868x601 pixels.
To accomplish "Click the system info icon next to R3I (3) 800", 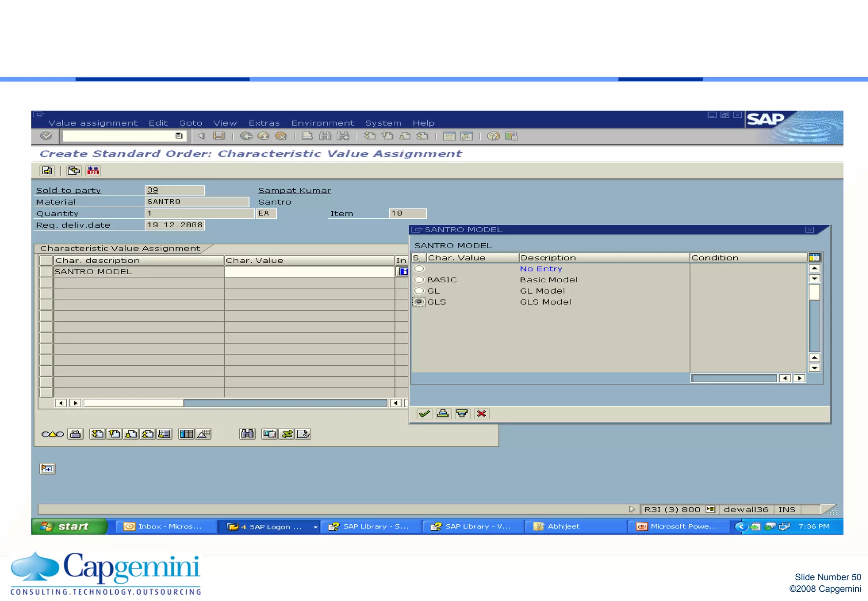I will tap(710, 509).
